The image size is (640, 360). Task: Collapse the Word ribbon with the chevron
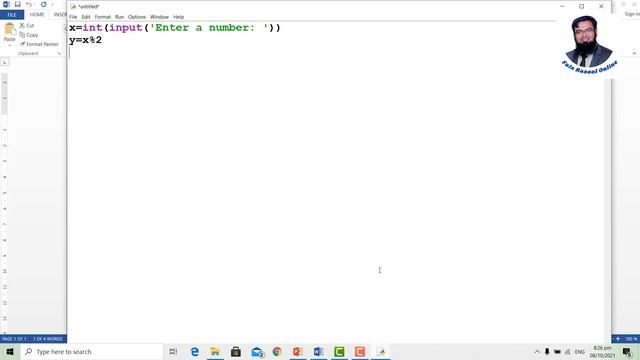[x=634, y=53]
